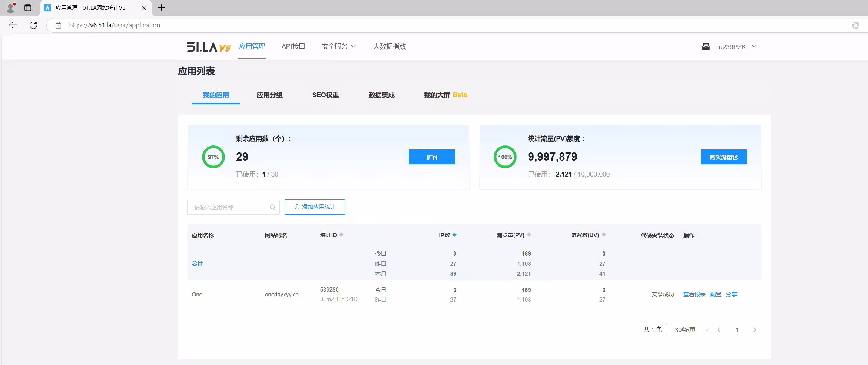Viewport: 868px width, 365px height.
Task: Expand the tu239PZK account dropdown
Action: (754, 47)
